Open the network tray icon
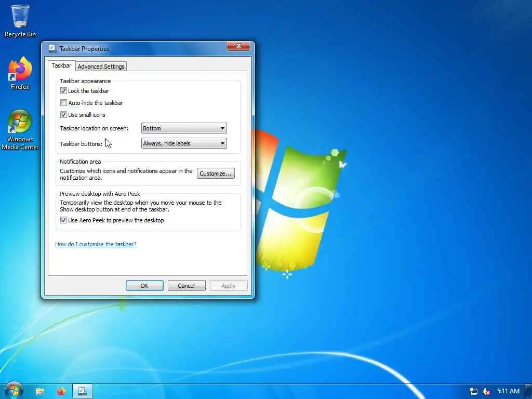 point(474,392)
